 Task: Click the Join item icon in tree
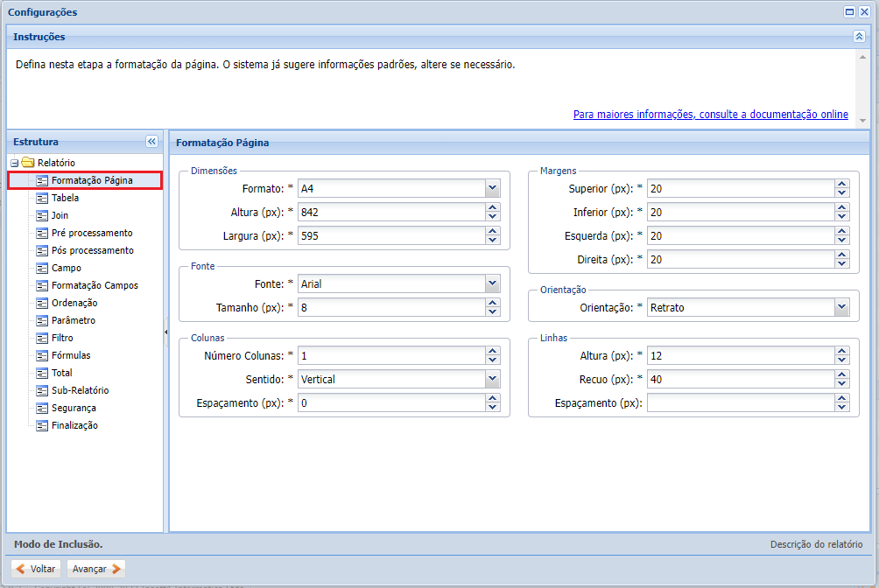[41, 215]
